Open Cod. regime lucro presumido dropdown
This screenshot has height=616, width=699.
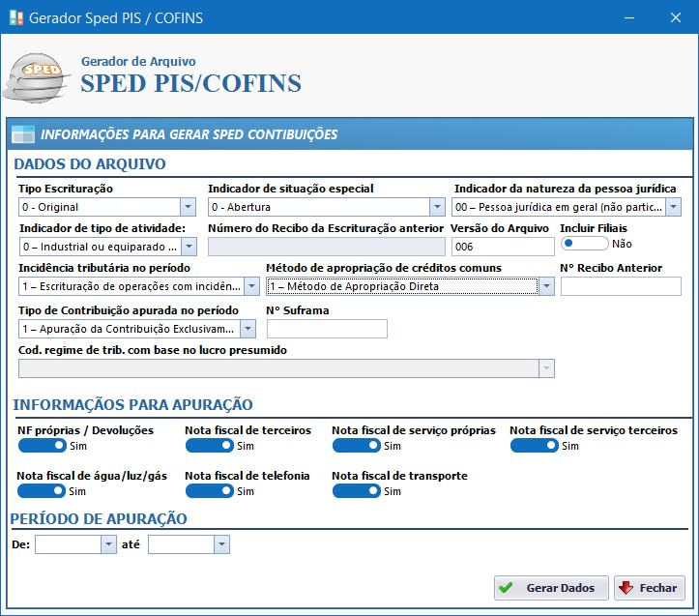click(x=546, y=368)
